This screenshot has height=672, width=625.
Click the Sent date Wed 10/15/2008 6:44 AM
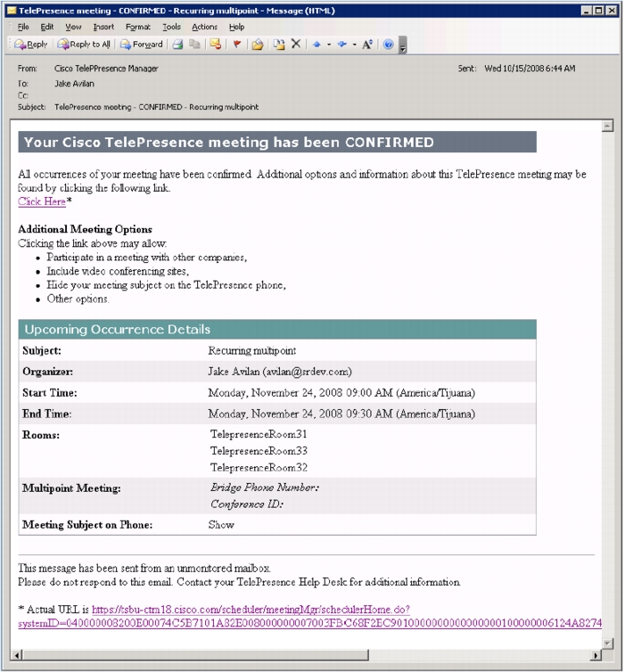[530, 69]
